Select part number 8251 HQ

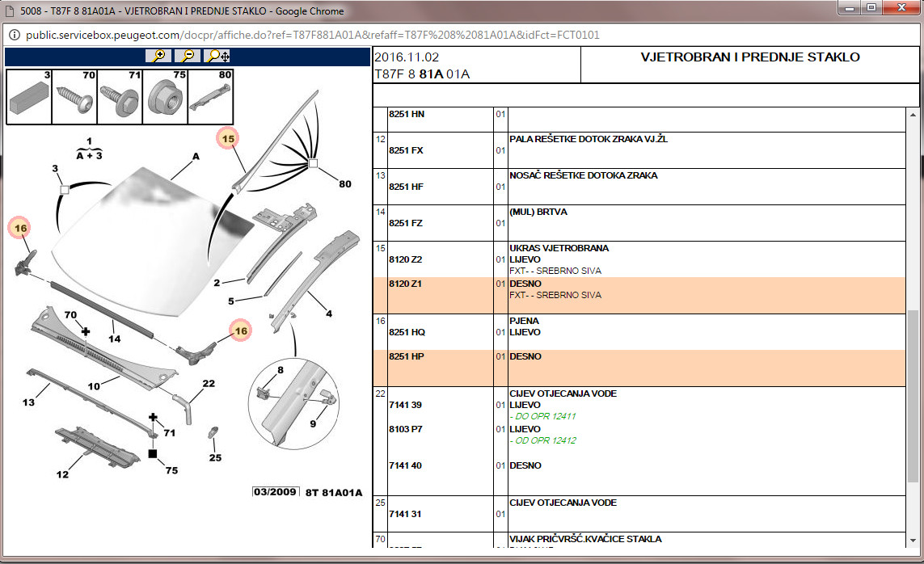click(407, 333)
